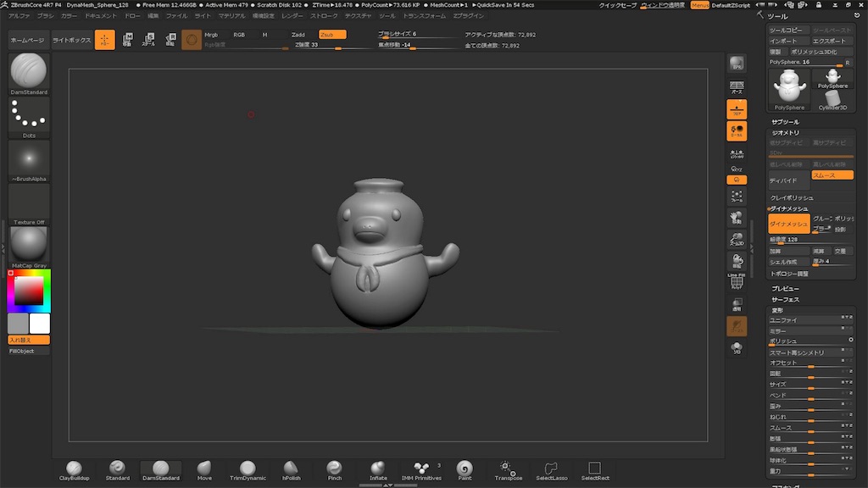Toggle the Floor grid button
This screenshot has width=868, height=488.
[737, 109]
